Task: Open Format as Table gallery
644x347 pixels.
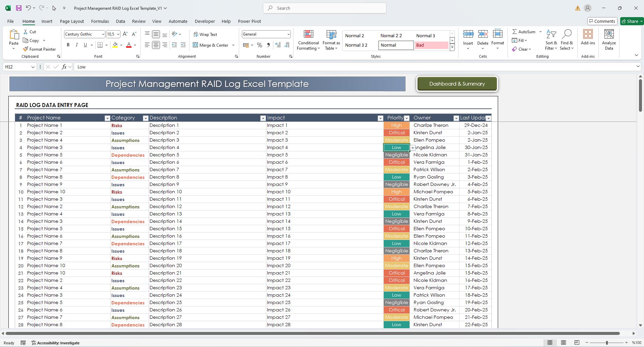Action: (331, 40)
